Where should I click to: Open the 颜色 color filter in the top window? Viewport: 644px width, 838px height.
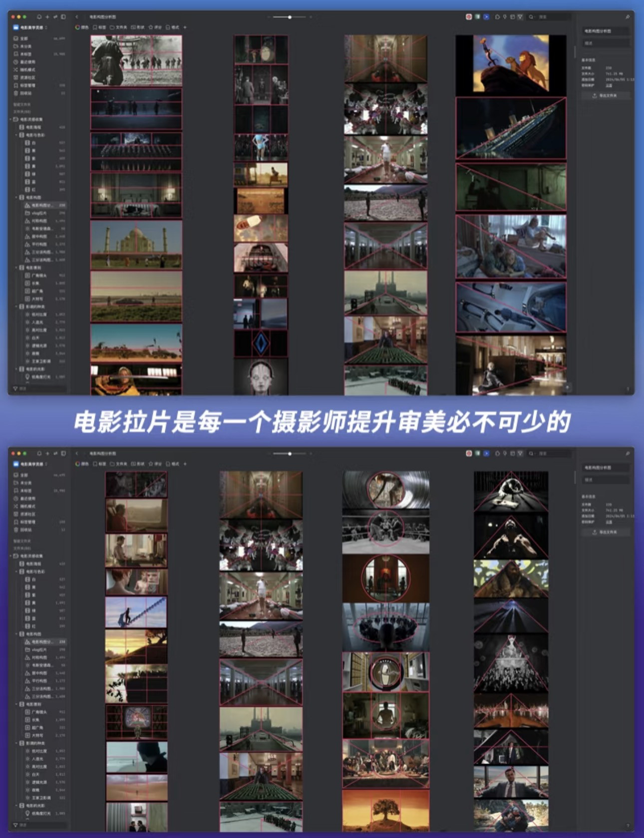(x=82, y=27)
